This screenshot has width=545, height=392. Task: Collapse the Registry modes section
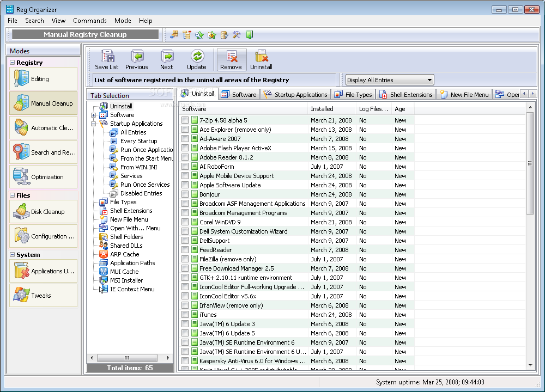(13, 63)
